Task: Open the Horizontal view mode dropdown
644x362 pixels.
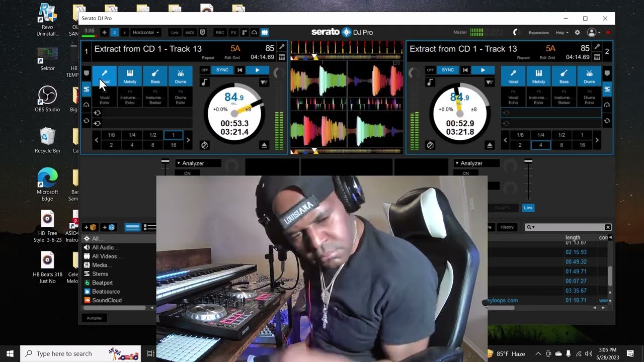Action: pyautogui.click(x=145, y=32)
